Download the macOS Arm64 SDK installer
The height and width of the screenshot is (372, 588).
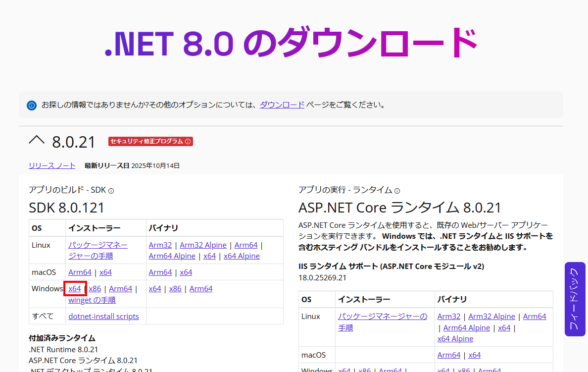point(80,272)
